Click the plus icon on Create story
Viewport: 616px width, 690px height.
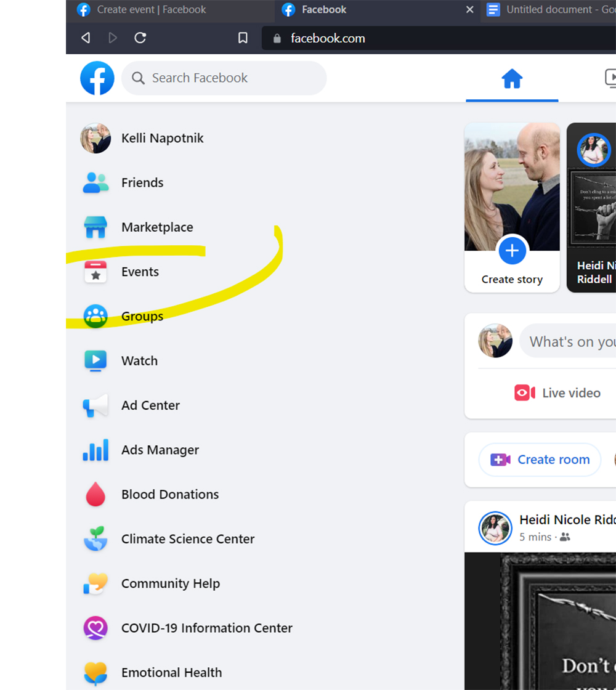(512, 251)
